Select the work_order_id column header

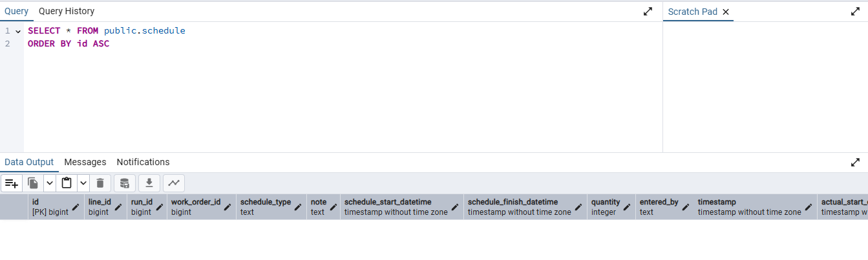[195, 206]
